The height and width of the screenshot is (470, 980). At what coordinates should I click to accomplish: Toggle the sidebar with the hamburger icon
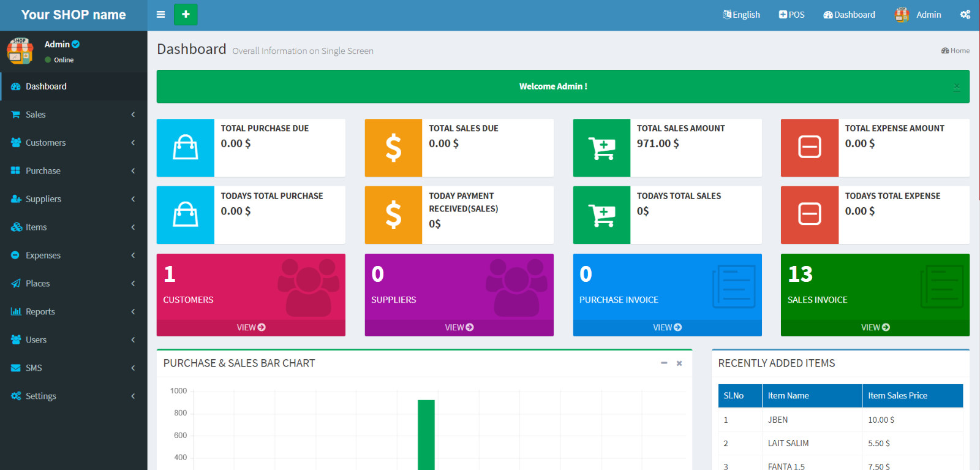tap(160, 15)
